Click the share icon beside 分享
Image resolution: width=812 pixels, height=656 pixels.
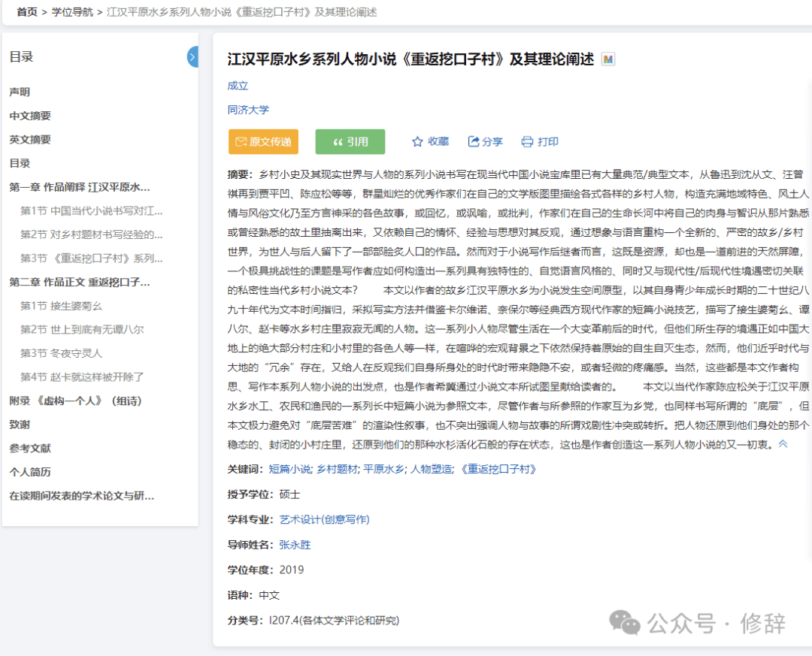[x=472, y=141]
